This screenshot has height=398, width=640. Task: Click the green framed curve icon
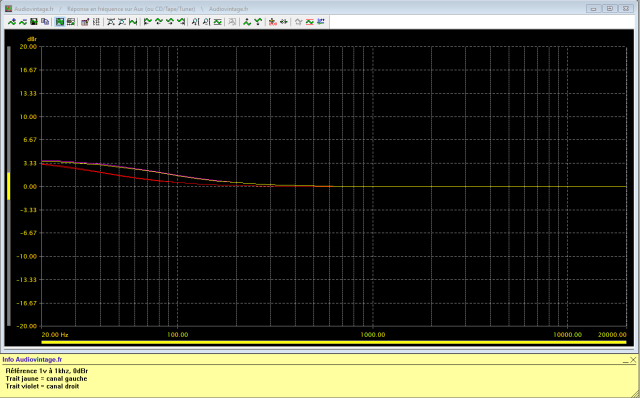point(218,22)
